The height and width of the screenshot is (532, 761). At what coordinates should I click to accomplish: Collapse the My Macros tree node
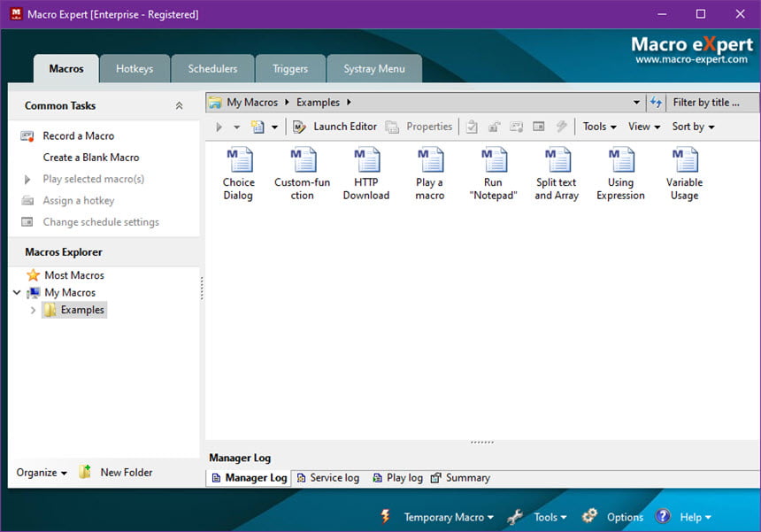point(17,293)
